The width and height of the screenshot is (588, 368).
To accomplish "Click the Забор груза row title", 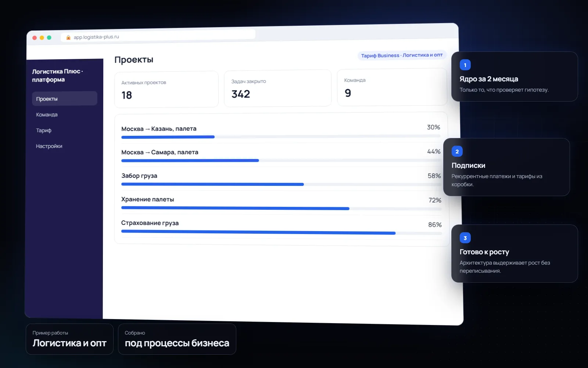I will pyautogui.click(x=139, y=176).
